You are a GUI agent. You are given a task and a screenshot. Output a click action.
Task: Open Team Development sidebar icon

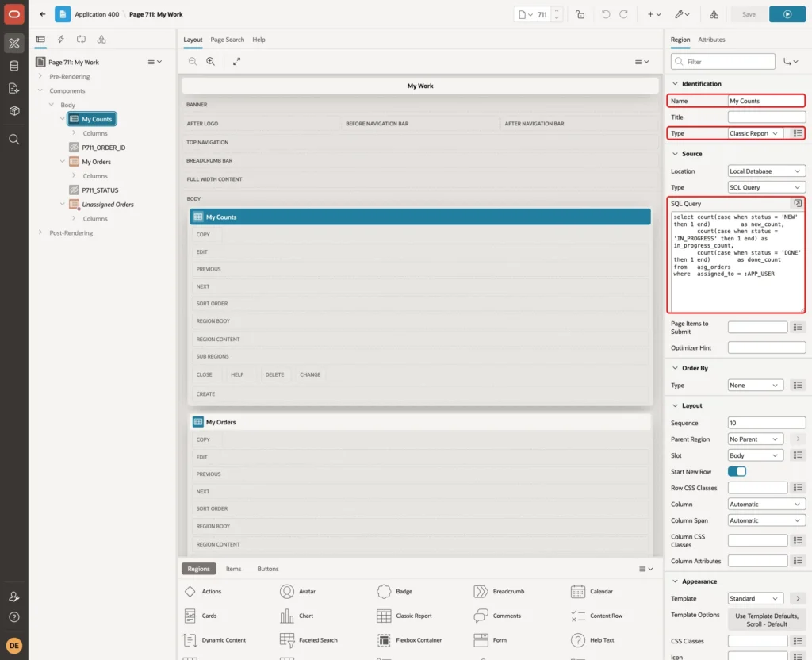[14, 88]
